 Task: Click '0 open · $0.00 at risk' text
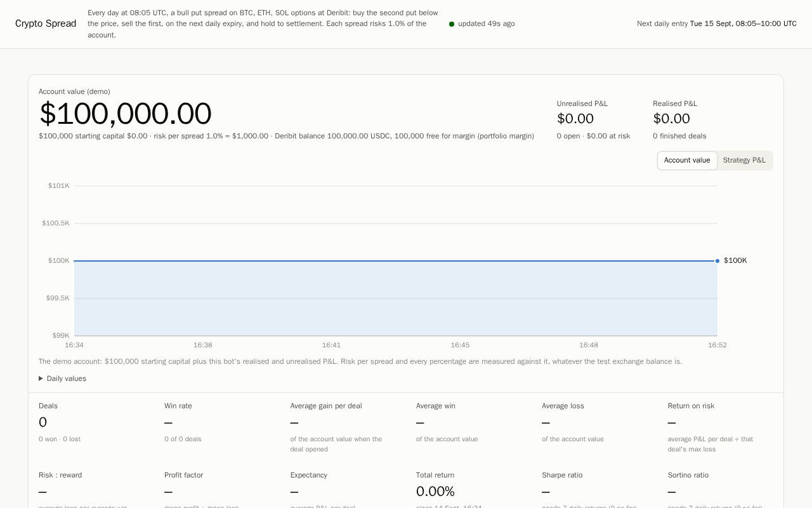pyautogui.click(x=593, y=136)
